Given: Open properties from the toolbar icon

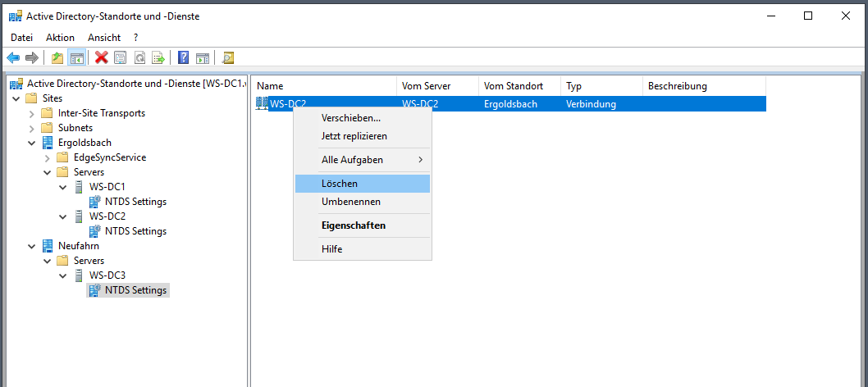Looking at the screenshot, I should 120,57.
